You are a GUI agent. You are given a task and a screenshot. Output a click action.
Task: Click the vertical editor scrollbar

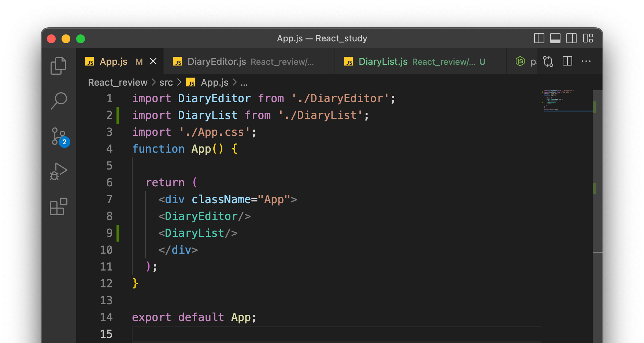(x=597, y=216)
